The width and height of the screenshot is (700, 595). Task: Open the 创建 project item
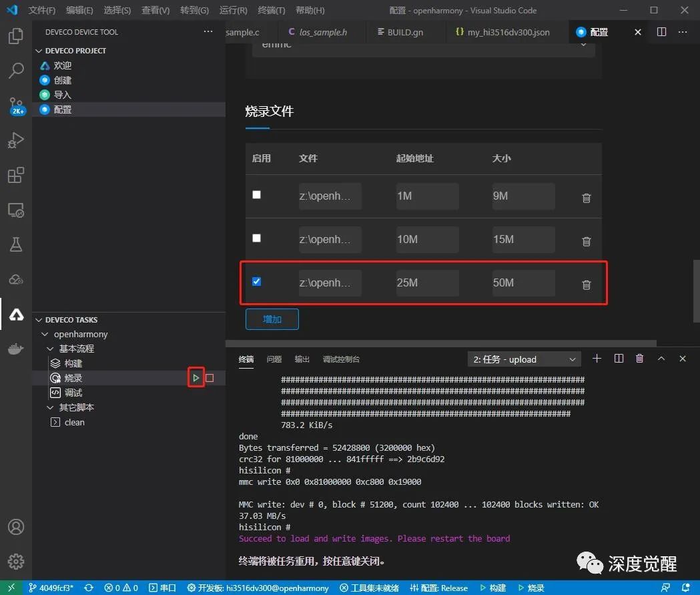pos(63,80)
